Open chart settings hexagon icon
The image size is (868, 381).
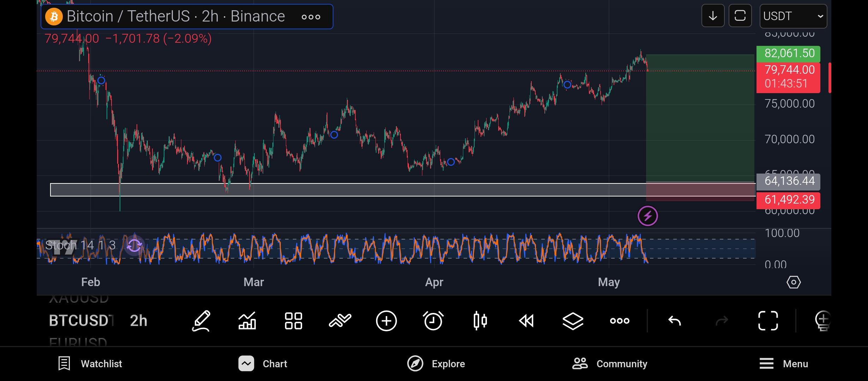[794, 282]
